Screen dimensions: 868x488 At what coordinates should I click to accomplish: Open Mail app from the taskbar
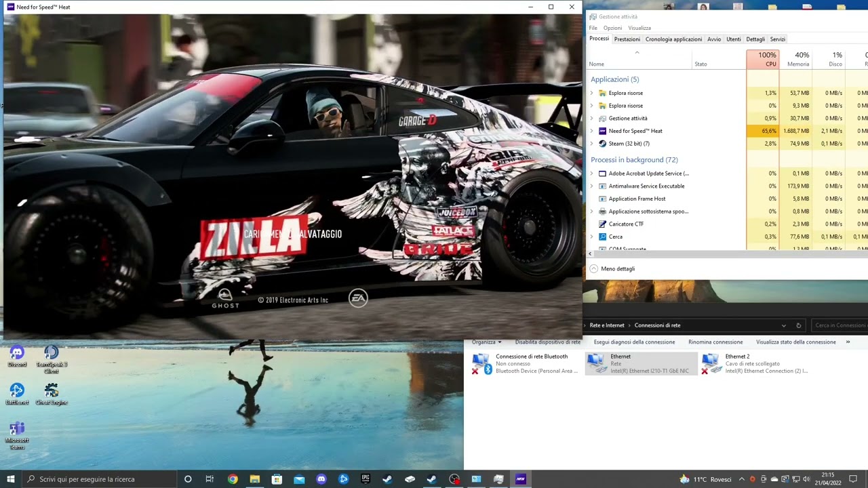(x=299, y=479)
